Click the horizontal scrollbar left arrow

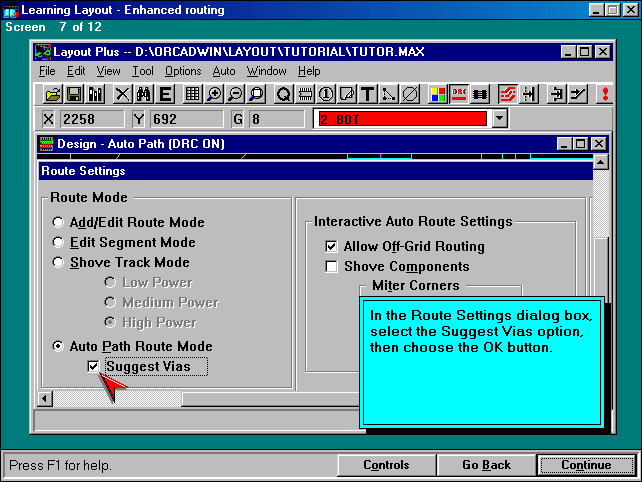click(45, 399)
